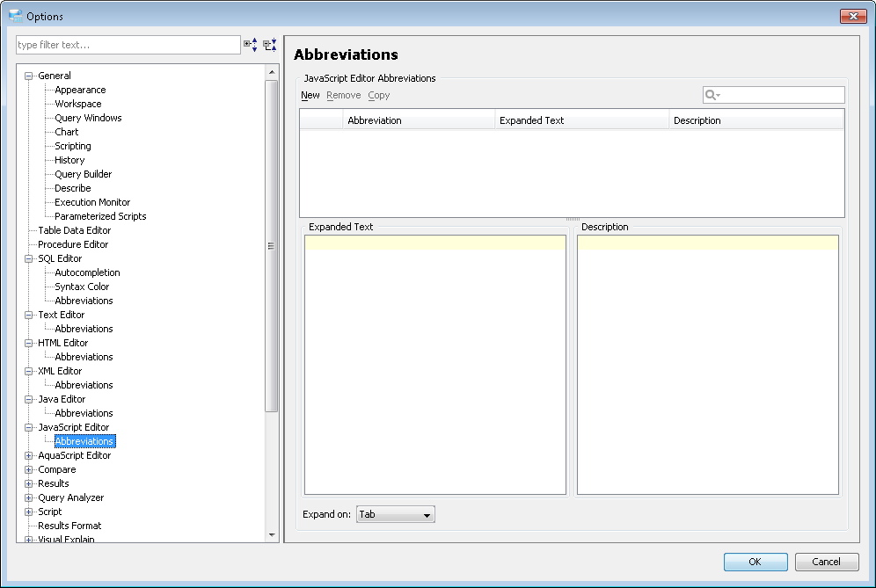Click the abbreviations search input field
The image size is (876, 588).
(774, 95)
